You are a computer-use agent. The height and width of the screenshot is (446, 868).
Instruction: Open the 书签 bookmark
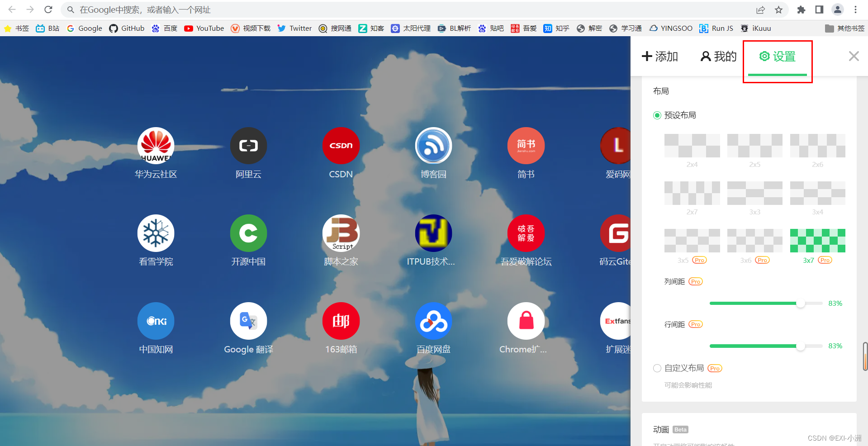17,28
